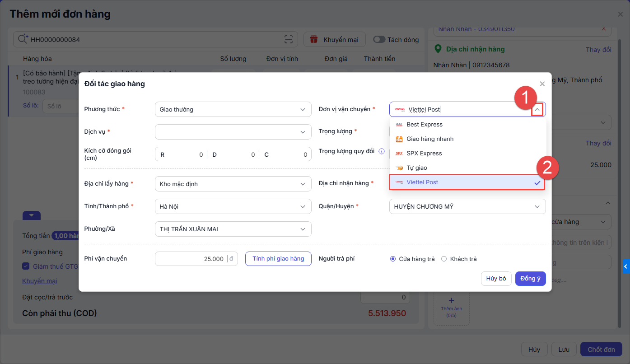Pick Best Express from the carrier list
This screenshot has height=364, width=630.
pyautogui.click(x=424, y=125)
